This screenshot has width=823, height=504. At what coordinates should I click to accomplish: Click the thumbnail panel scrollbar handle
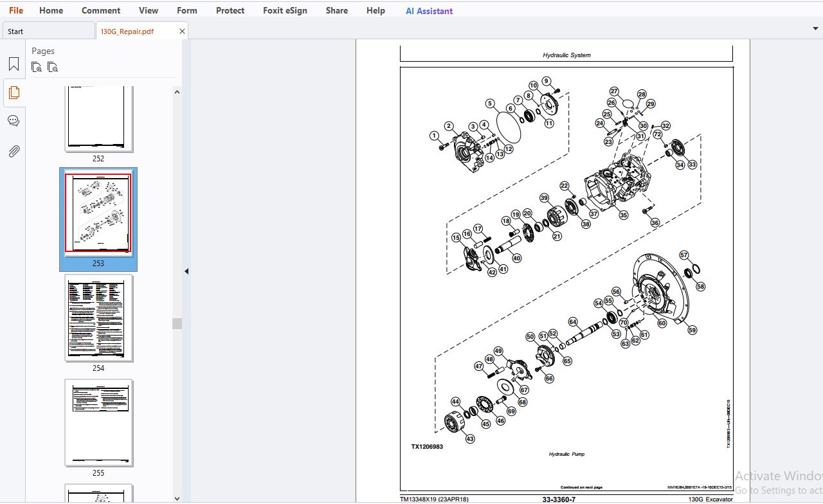tap(177, 323)
